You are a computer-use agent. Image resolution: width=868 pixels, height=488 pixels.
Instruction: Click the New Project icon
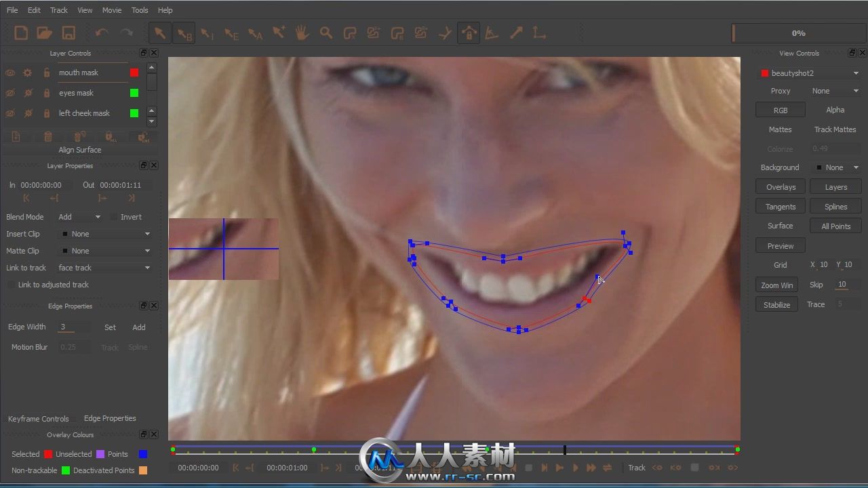pyautogui.click(x=21, y=33)
